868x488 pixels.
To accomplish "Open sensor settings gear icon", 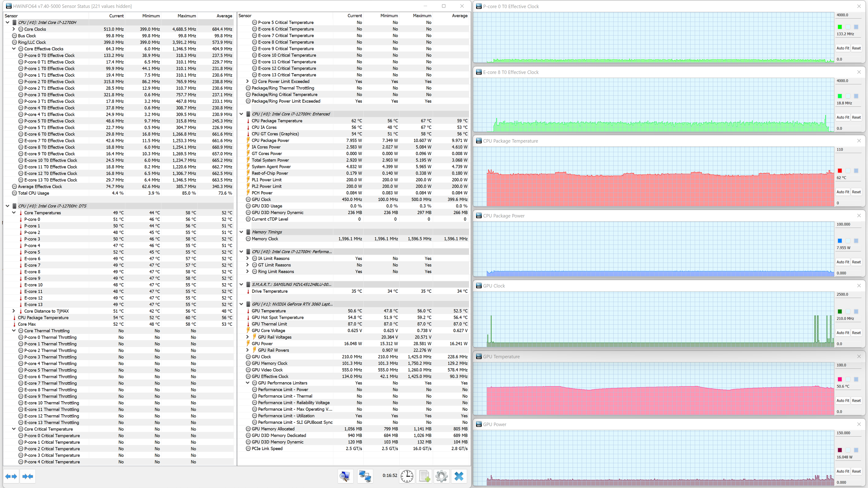I will click(442, 476).
